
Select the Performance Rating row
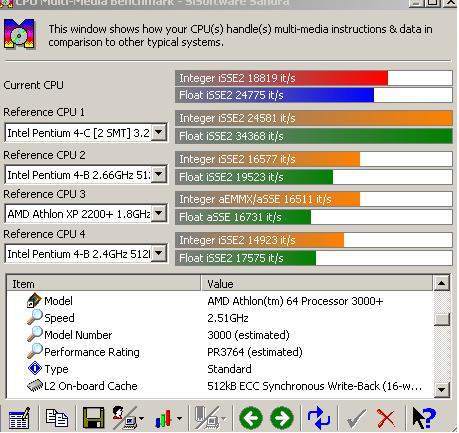point(220,352)
